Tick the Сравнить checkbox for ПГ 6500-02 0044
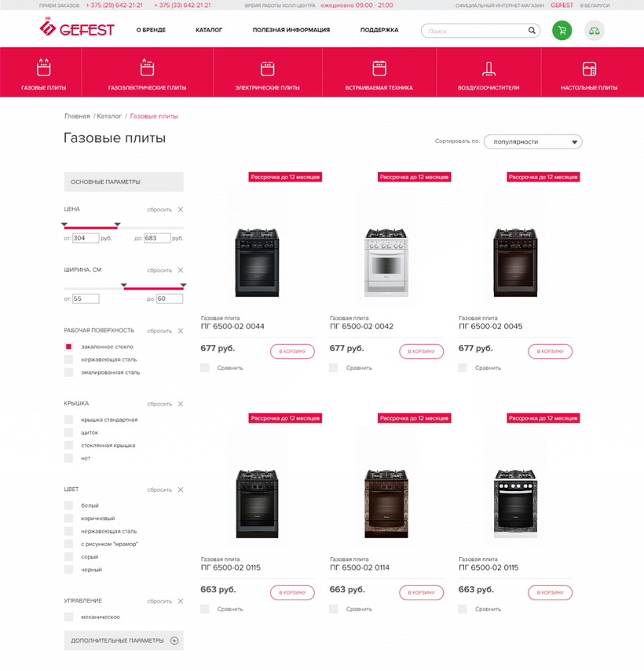The image size is (644, 671). pyautogui.click(x=205, y=368)
